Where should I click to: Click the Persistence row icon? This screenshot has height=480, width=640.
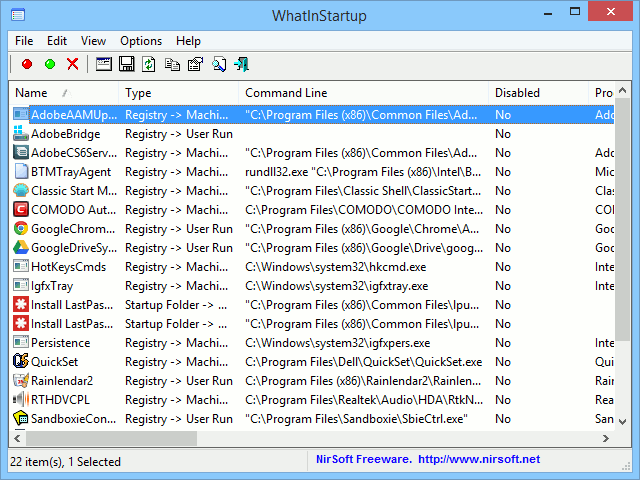[20, 342]
